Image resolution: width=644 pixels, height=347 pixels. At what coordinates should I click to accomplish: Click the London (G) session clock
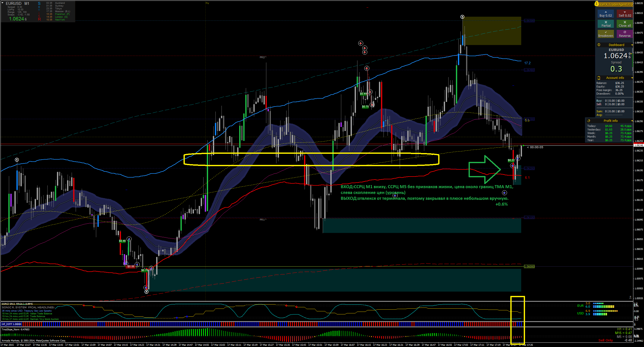click(57, 17)
